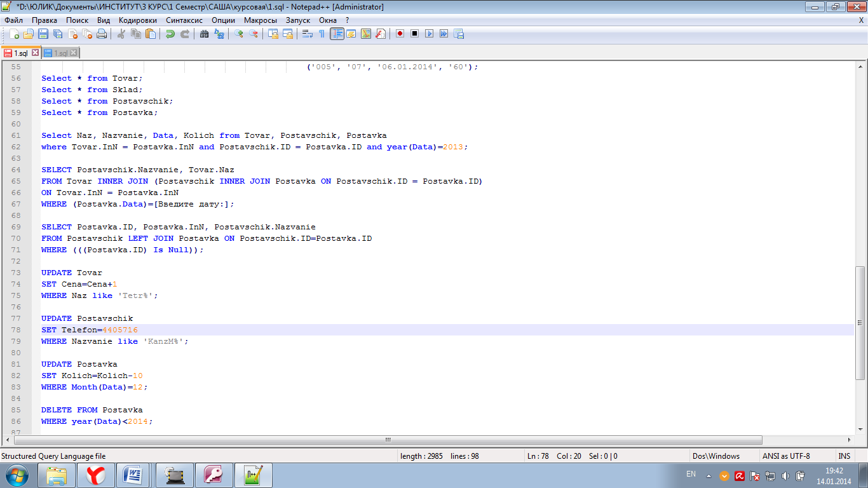Open the Кодировки menu
This screenshot has height=488, width=868.
pos(137,20)
